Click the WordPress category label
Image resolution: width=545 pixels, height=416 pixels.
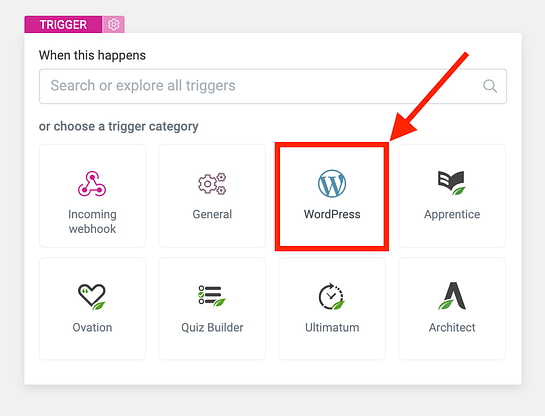pyautogui.click(x=332, y=214)
